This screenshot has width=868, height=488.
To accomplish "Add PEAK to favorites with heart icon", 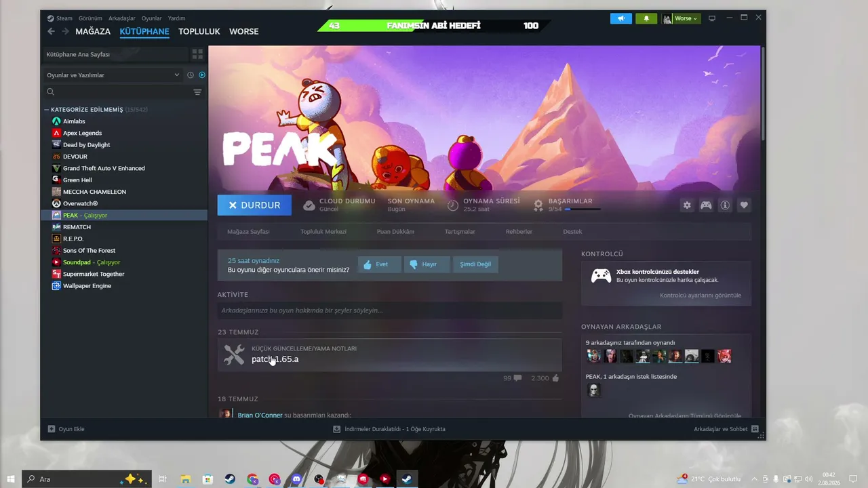I will tap(744, 205).
